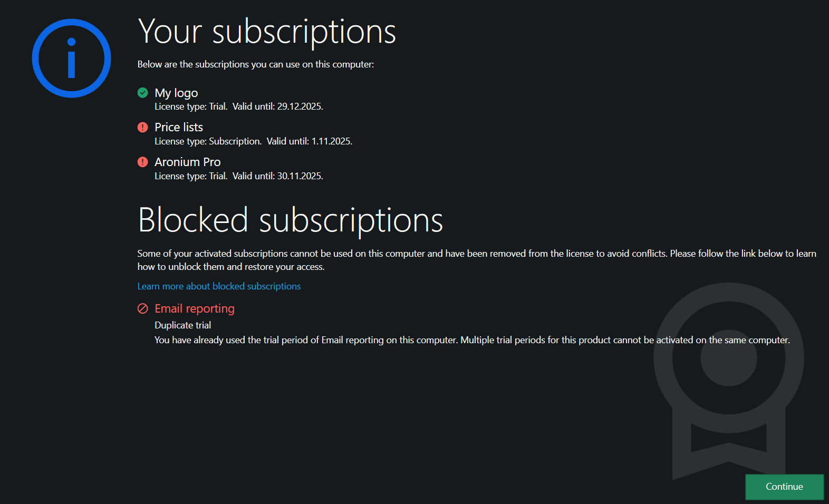Click the red warning icon next to Price lists
The height and width of the screenshot is (504, 829).
pyautogui.click(x=142, y=127)
